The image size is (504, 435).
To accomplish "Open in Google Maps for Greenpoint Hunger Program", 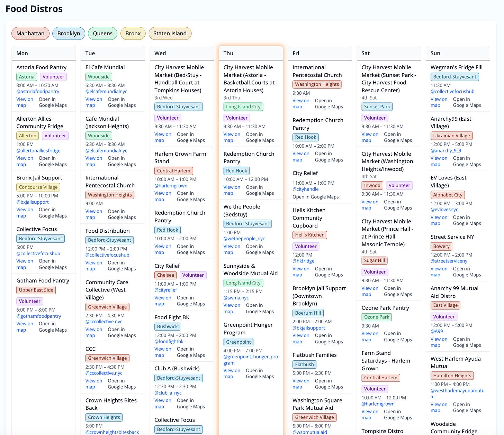I will (x=260, y=374).
